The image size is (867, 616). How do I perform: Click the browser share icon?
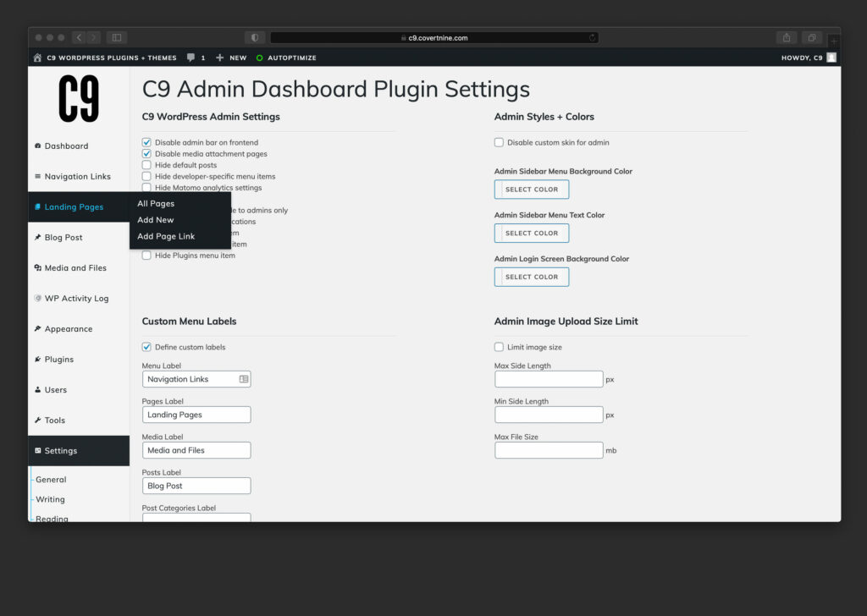[x=787, y=37]
